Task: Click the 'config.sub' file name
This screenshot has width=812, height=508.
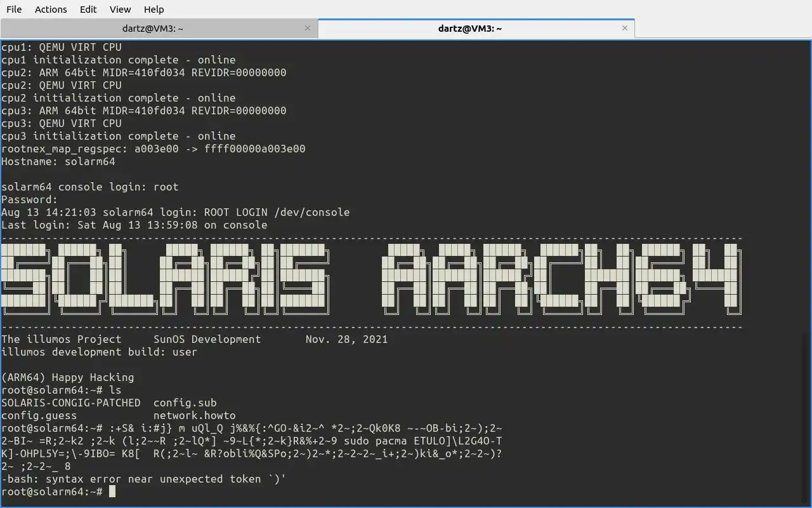Action: pos(185,403)
